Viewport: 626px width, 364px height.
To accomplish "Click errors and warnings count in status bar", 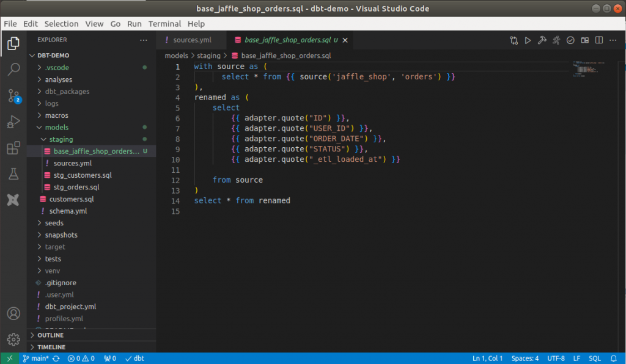I will (x=81, y=359).
